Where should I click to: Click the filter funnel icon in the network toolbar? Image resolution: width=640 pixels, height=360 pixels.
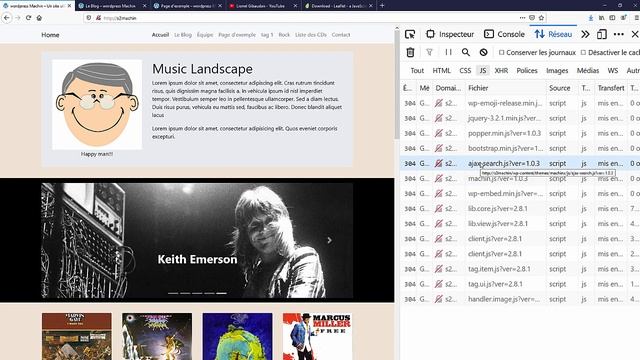(x=429, y=52)
